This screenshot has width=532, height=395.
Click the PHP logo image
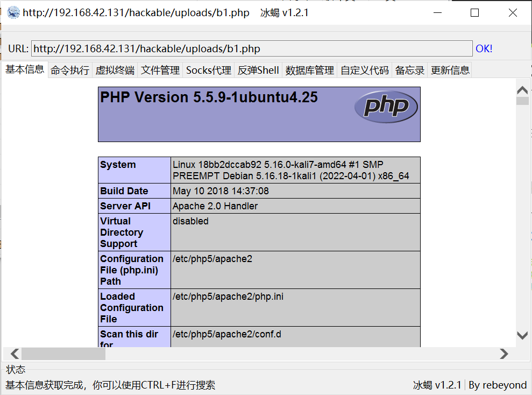[386, 107]
